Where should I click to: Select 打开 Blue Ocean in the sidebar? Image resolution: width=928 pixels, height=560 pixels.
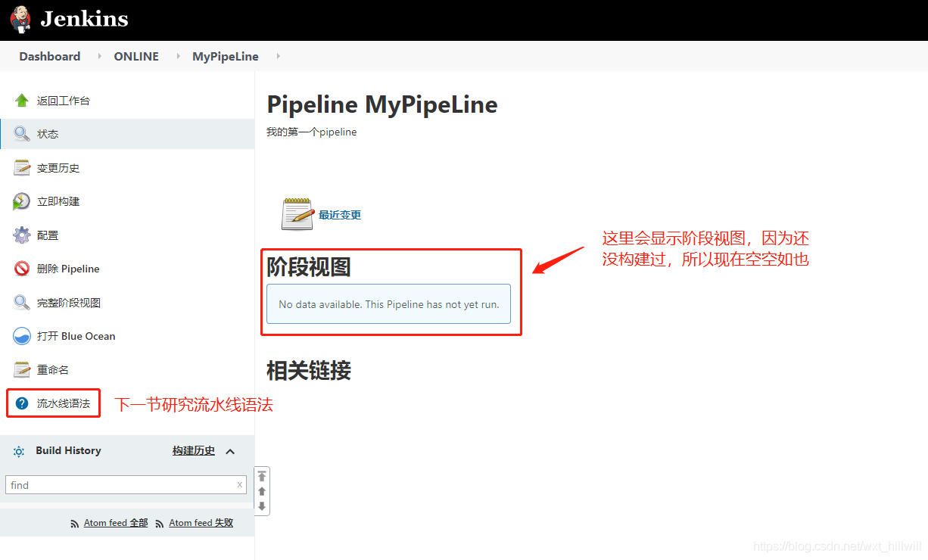coord(76,336)
